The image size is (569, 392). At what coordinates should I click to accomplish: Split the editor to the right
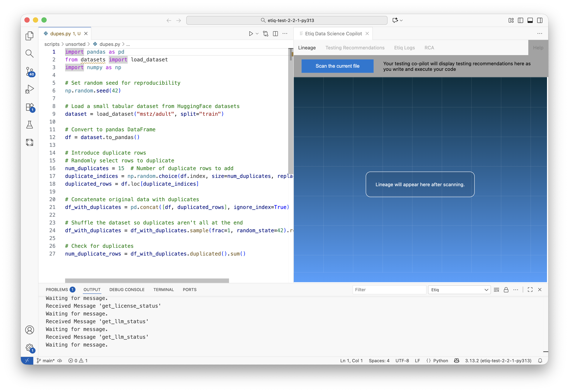(275, 34)
